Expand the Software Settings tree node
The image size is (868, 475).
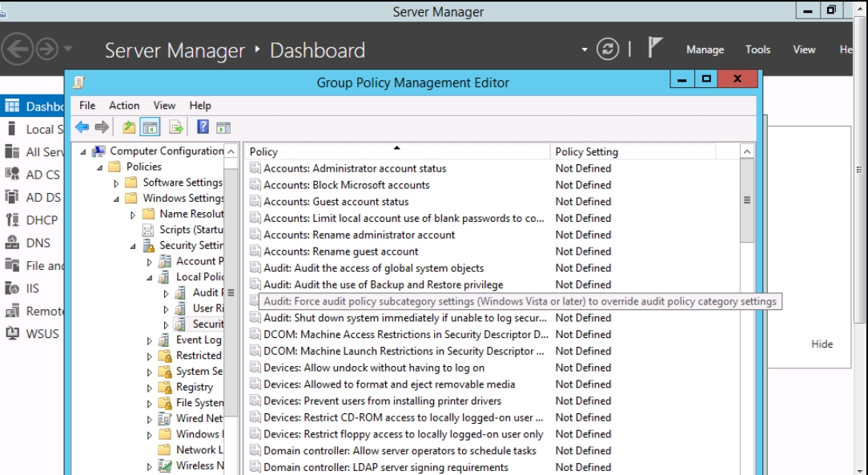pos(117,183)
